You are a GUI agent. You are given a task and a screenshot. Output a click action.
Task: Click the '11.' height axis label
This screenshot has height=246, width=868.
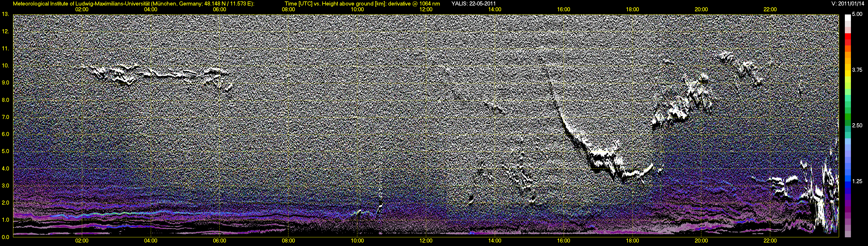coord(5,49)
